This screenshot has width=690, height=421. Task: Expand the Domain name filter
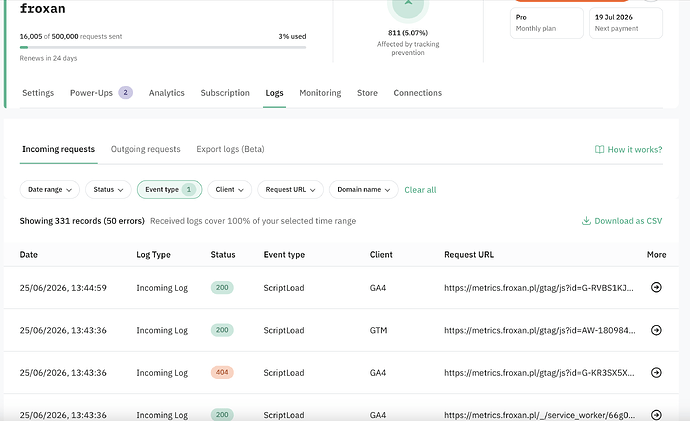[x=363, y=190]
